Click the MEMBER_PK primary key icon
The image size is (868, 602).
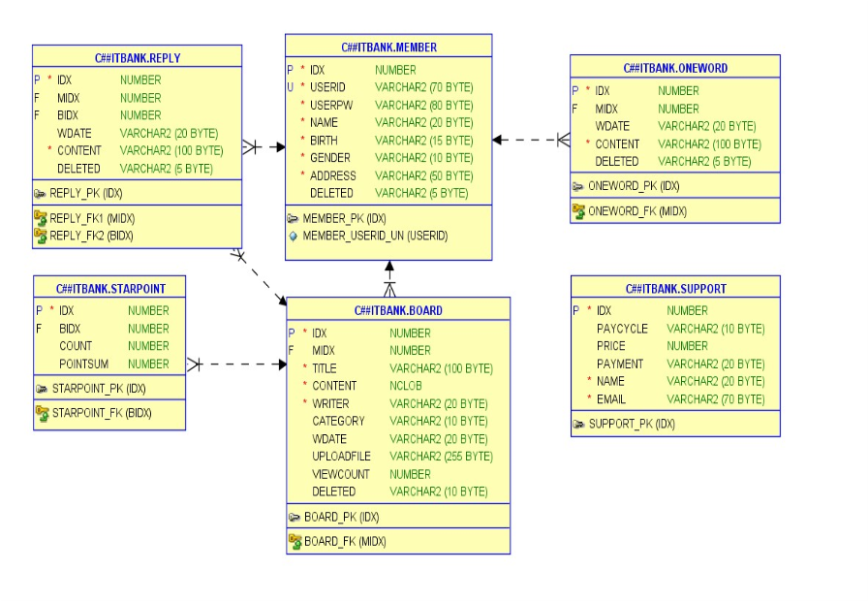[x=293, y=219]
